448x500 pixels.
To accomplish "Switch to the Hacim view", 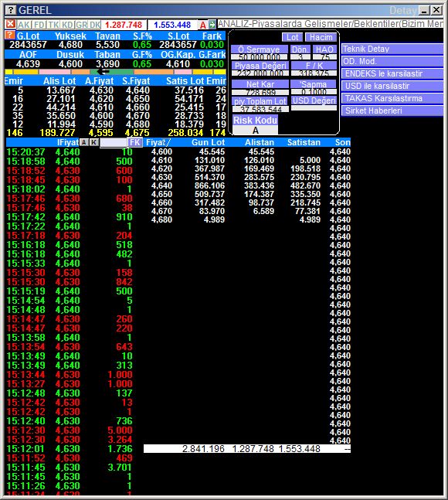I will click(x=321, y=37).
